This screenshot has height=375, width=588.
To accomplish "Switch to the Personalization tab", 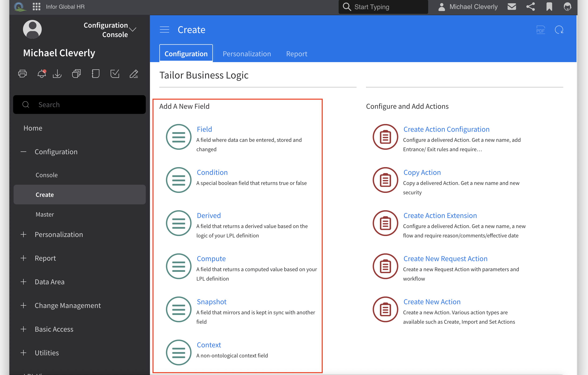I will pyautogui.click(x=247, y=54).
